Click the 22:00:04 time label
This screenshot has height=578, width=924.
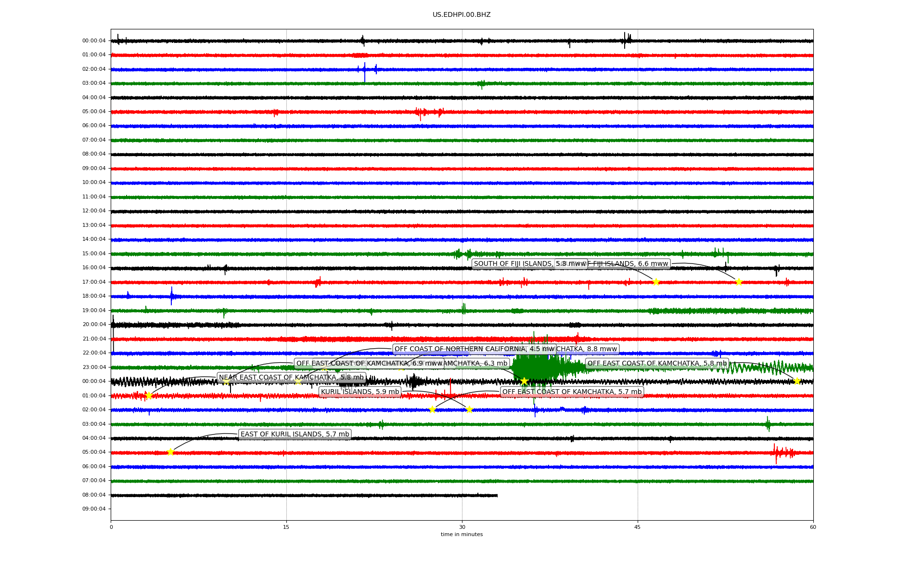click(x=94, y=353)
